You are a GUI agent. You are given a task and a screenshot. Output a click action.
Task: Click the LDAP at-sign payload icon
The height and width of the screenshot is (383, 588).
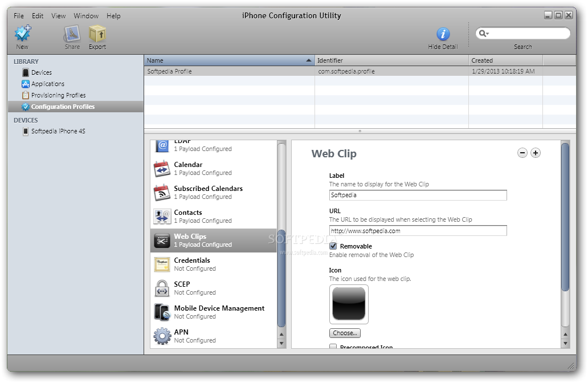(x=162, y=145)
